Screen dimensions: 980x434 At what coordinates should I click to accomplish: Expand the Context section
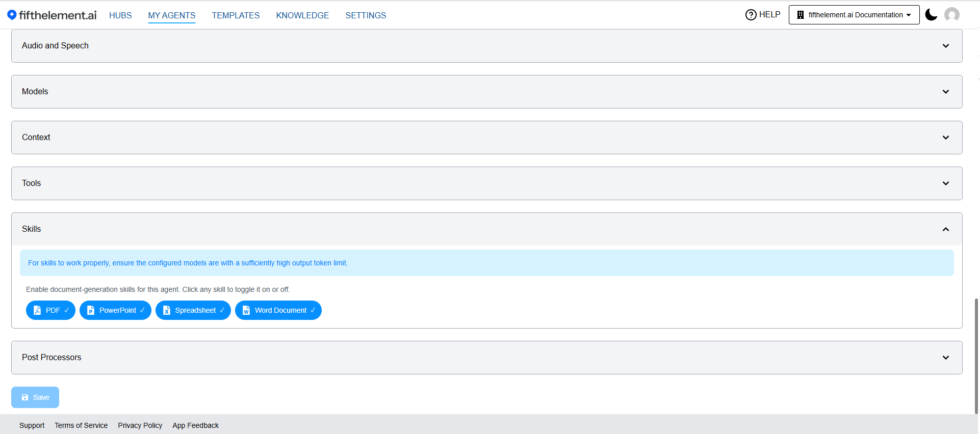pos(486,138)
